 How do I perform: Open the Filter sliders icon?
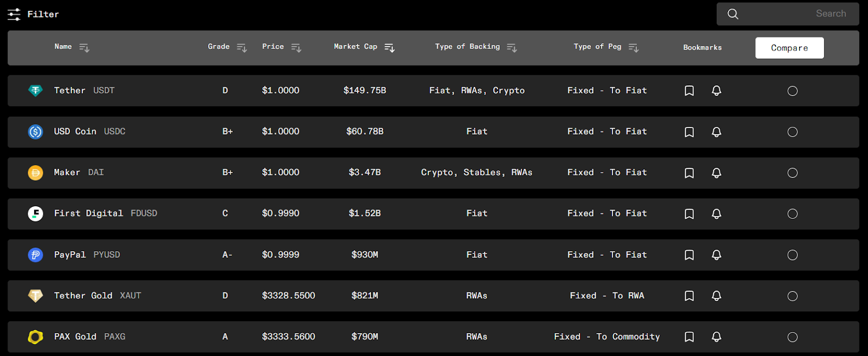(14, 14)
